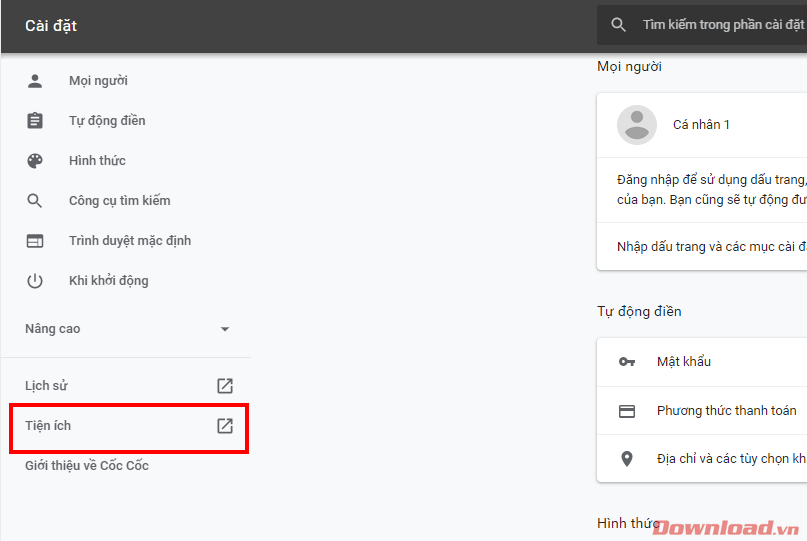Go to Công cụ tìm kiếm settings
Viewport: 807px width, 541px height.
coord(119,201)
